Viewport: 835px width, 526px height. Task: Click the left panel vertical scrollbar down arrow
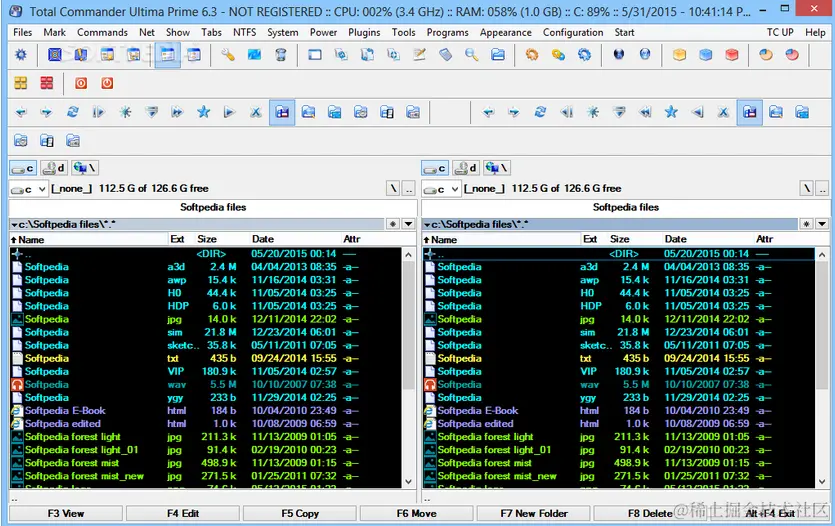pyautogui.click(x=408, y=481)
